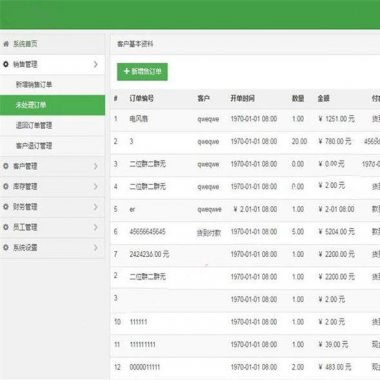Click the 订单编号 column header
The height and width of the screenshot is (380, 380).
[x=141, y=98]
